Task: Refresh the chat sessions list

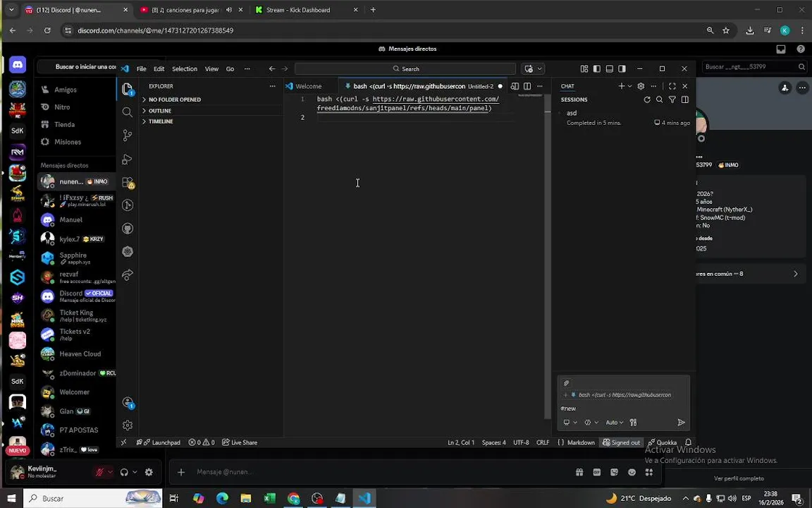Action: point(647,99)
